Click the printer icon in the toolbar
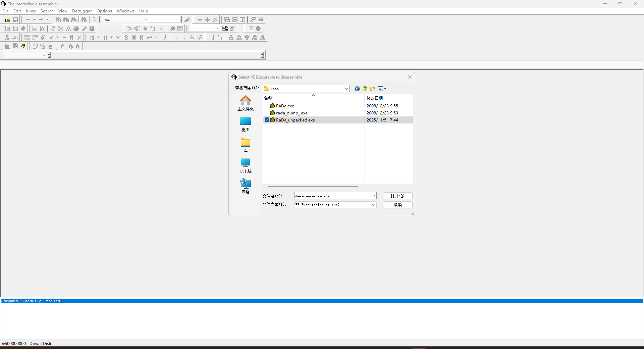Viewport: 644px width, 349px height. 76,29
